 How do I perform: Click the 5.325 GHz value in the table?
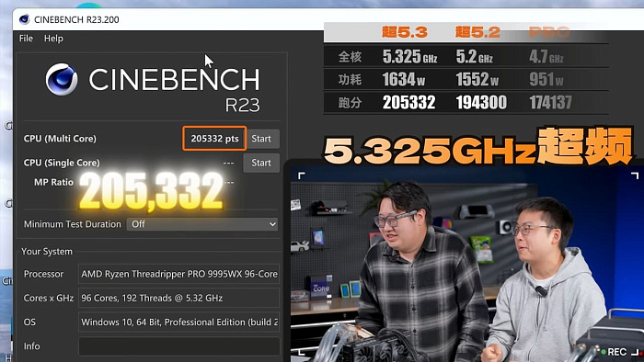[x=409, y=57]
